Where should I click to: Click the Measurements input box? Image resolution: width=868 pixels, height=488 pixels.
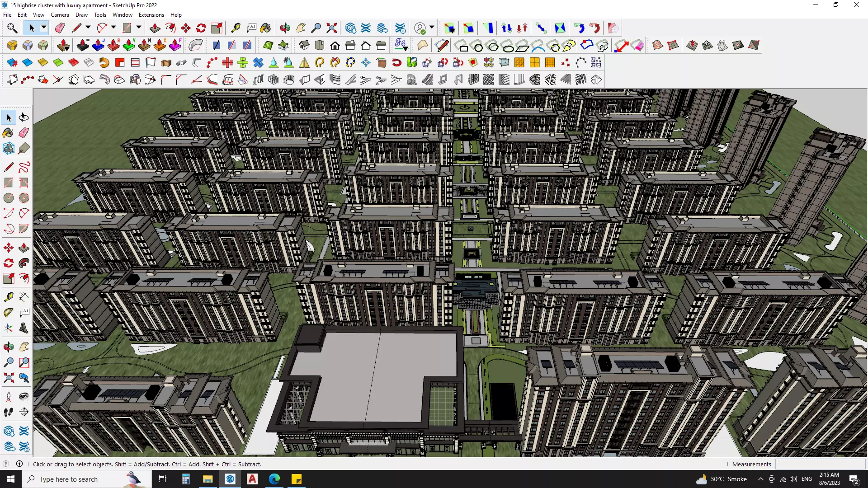pyautogui.click(x=820, y=464)
